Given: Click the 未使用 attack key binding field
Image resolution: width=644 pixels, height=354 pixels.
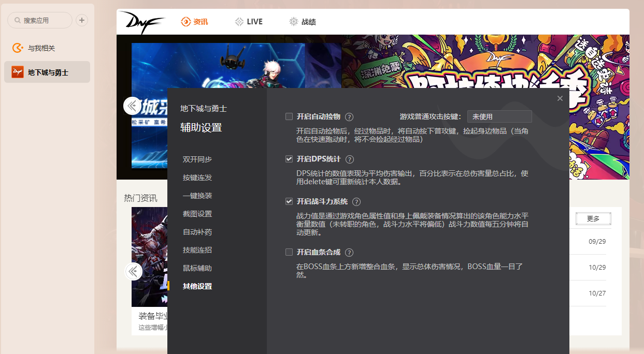Looking at the screenshot, I should [x=499, y=116].
